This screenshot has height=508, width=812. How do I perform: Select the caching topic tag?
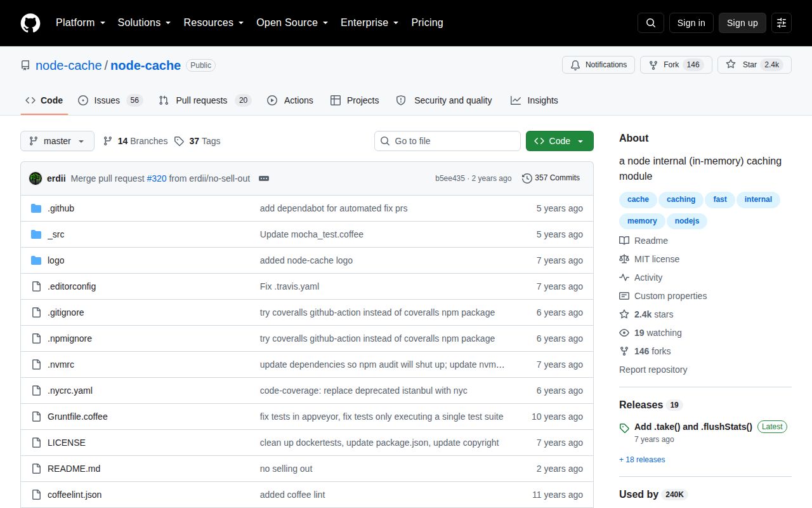tap(681, 199)
